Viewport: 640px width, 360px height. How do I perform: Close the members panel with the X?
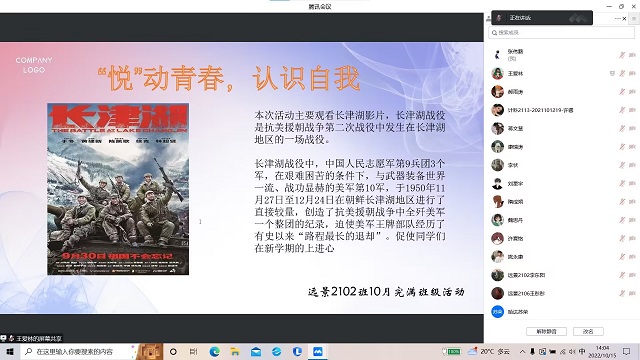coord(624,18)
